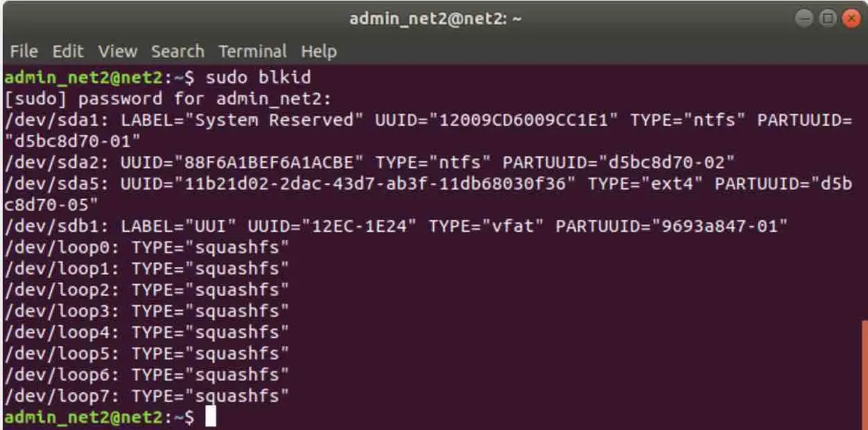The image size is (868, 430).
Task: Open the Terminal menu
Action: [252, 51]
